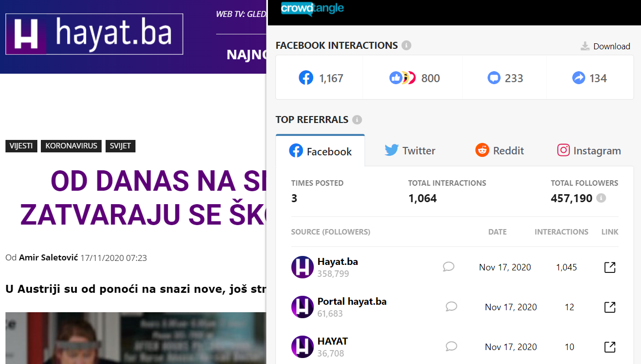Open the SVIJET category tag
Image resolution: width=641 pixels, height=364 pixels.
[121, 146]
